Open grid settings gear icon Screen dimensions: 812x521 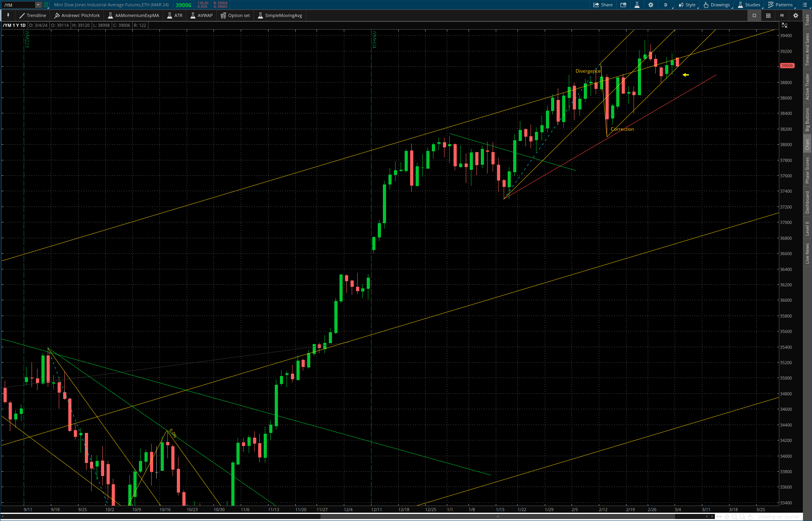point(796,15)
